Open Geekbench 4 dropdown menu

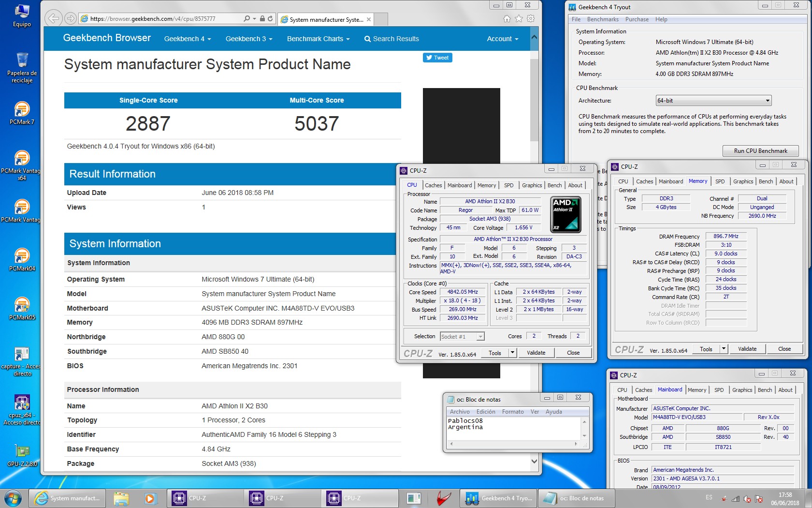tap(188, 39)
